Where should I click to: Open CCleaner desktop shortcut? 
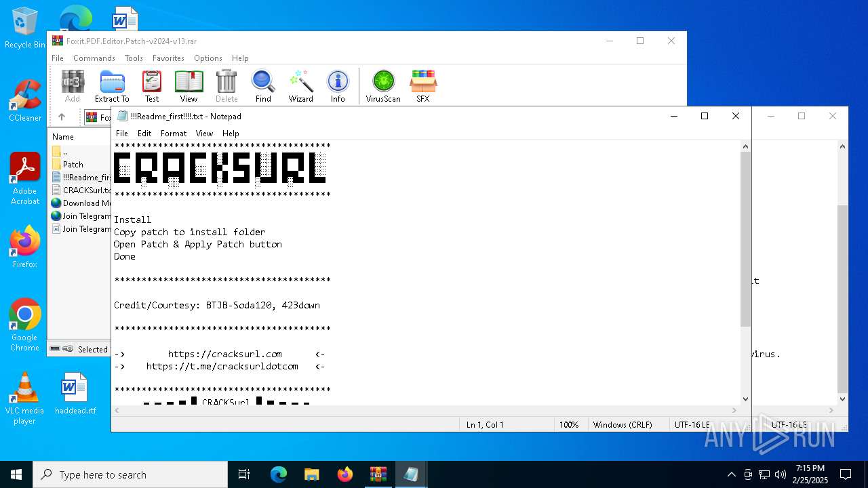(24, 100)
